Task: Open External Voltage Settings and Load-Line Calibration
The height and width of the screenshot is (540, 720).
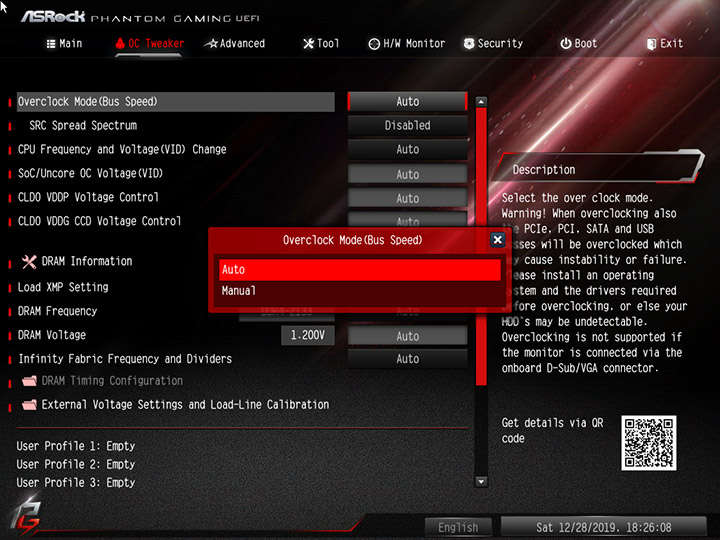Action: pyautogui.click(x=185, y=405)
